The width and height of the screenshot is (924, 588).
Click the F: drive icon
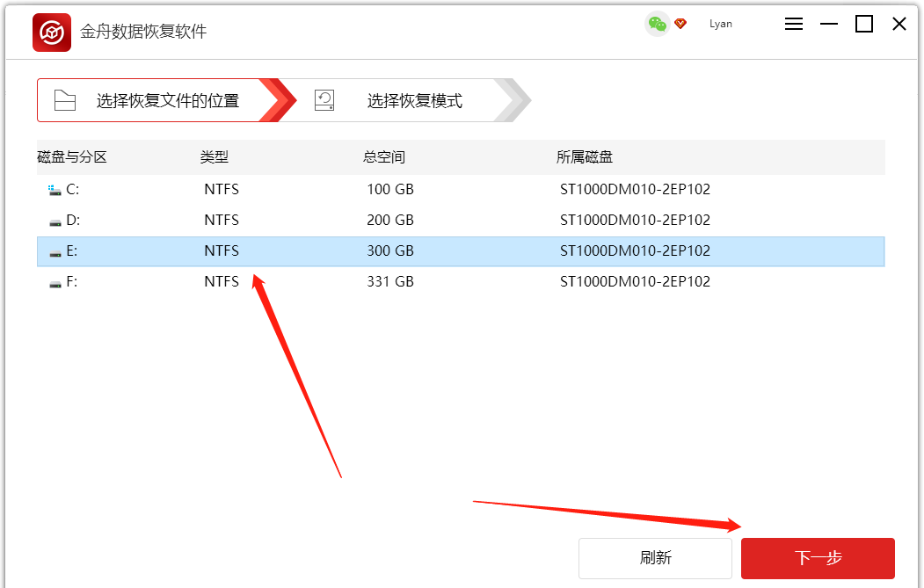[55, 283]
